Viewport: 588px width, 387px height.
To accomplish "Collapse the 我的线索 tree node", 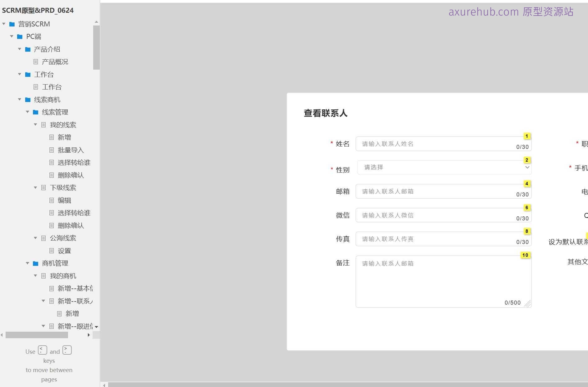I will tap(35, 125).
